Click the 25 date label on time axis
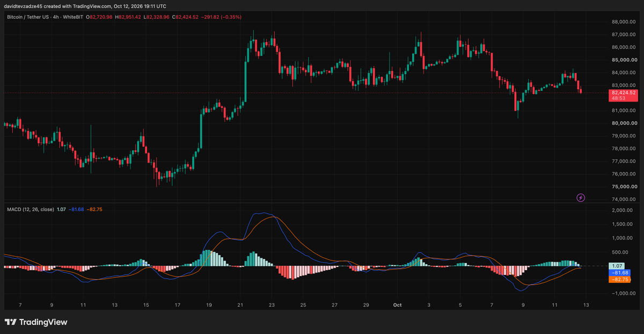Screen dimensions: 644x334 (303, 305)
